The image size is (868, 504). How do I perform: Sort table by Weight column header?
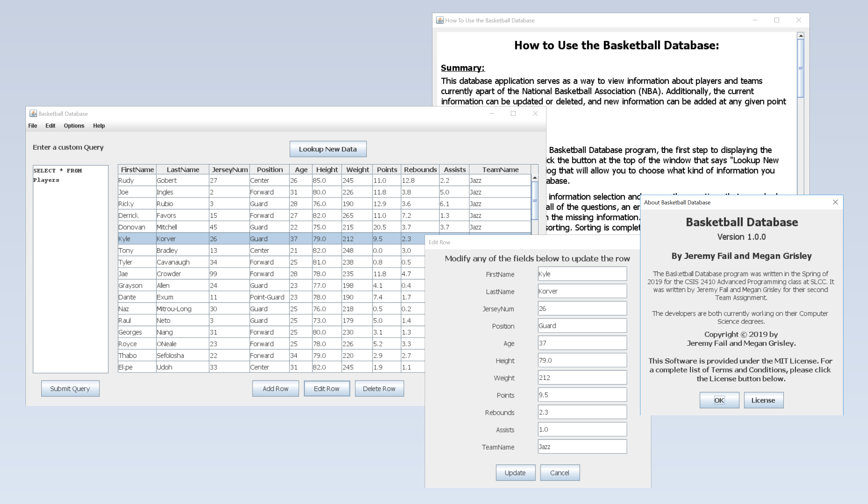(357, 169)
